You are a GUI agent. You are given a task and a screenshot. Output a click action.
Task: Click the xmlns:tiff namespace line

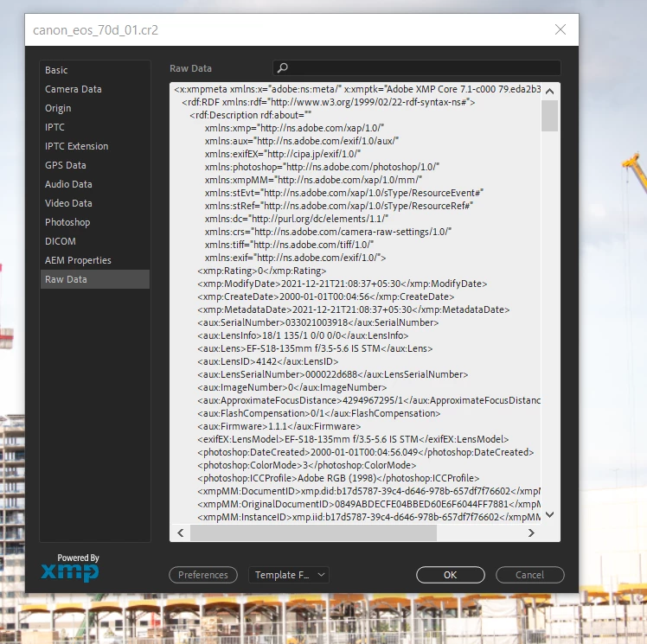pos(289,245)
